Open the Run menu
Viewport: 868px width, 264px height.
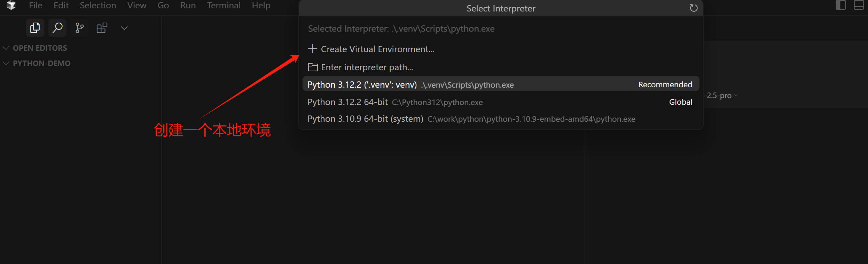pyautogui.click(x=188, y=5)
